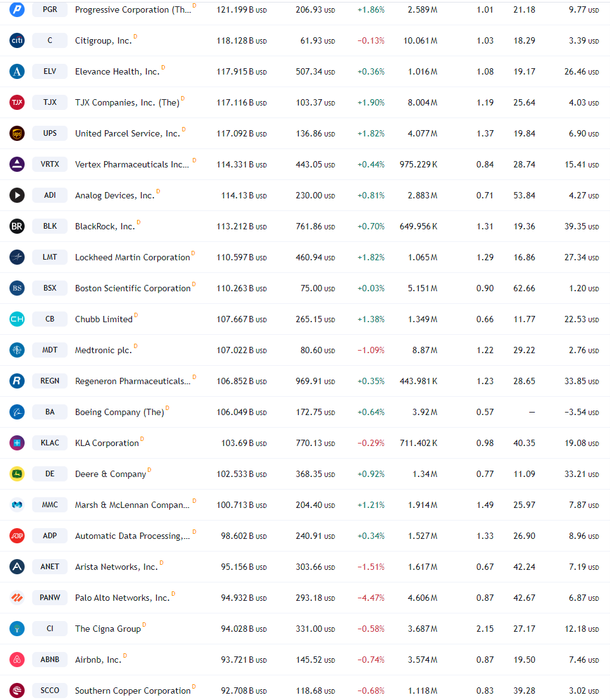The width and height of the screenshot is (610, 700).
Task: Open the PGR ticker symbol
Action: point(50,9)
